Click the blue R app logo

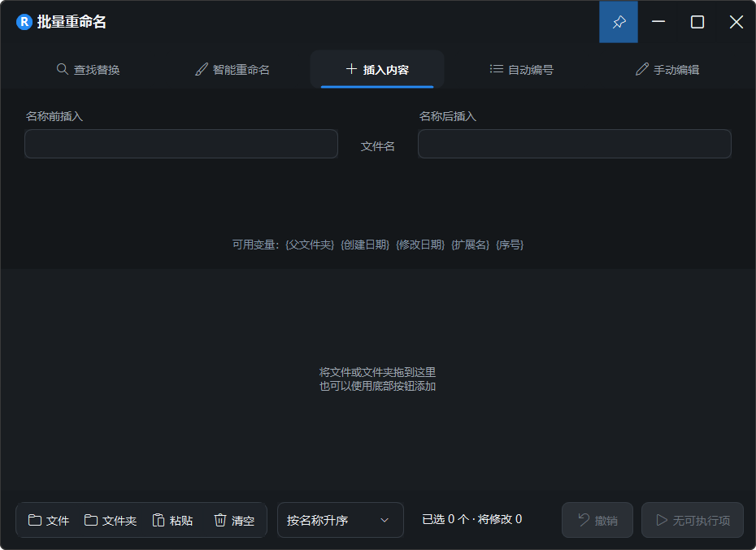tap(24, 22)
